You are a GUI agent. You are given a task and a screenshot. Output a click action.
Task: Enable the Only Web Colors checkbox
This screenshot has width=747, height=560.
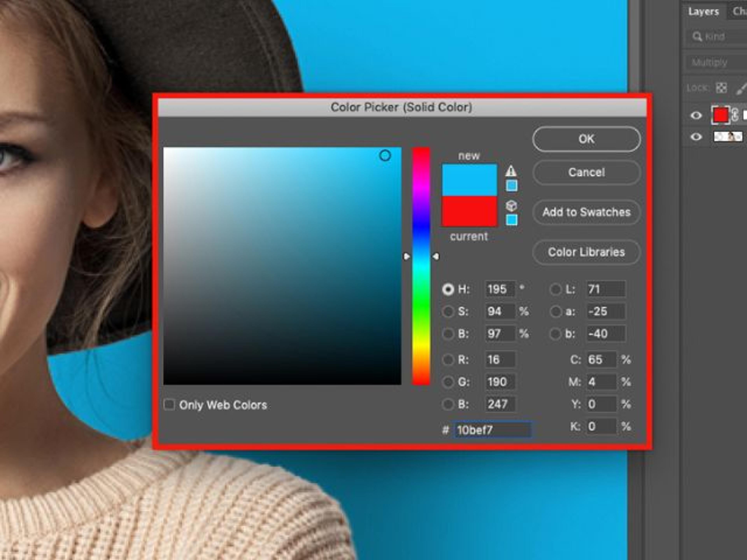coord(169,405)
